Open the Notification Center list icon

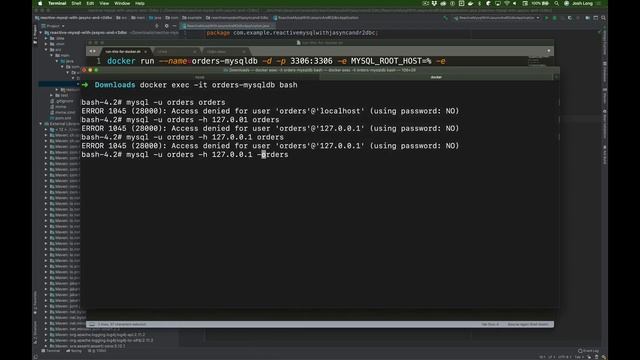pos(599,3)
